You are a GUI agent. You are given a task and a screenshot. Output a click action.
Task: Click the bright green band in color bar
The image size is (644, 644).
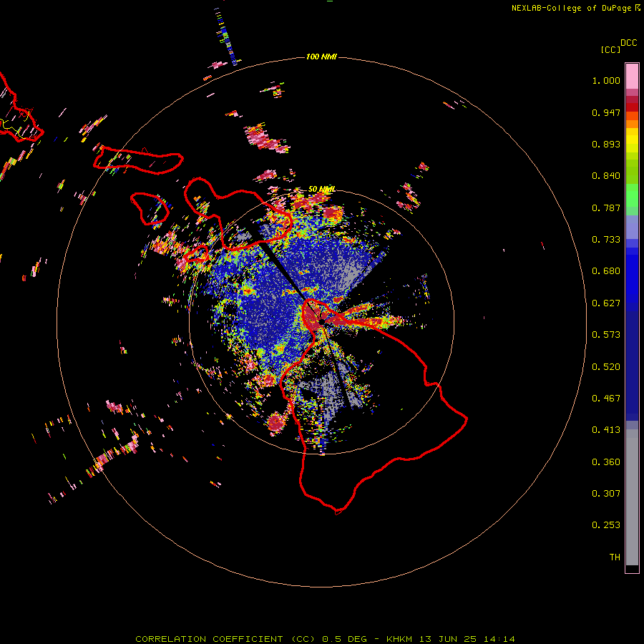632,195
